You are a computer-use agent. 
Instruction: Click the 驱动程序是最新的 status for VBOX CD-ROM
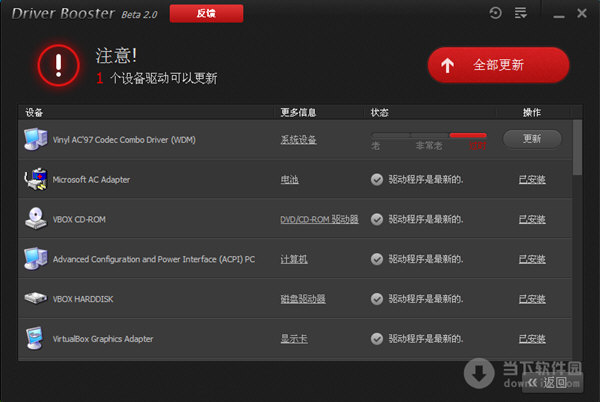pos(426,219)
